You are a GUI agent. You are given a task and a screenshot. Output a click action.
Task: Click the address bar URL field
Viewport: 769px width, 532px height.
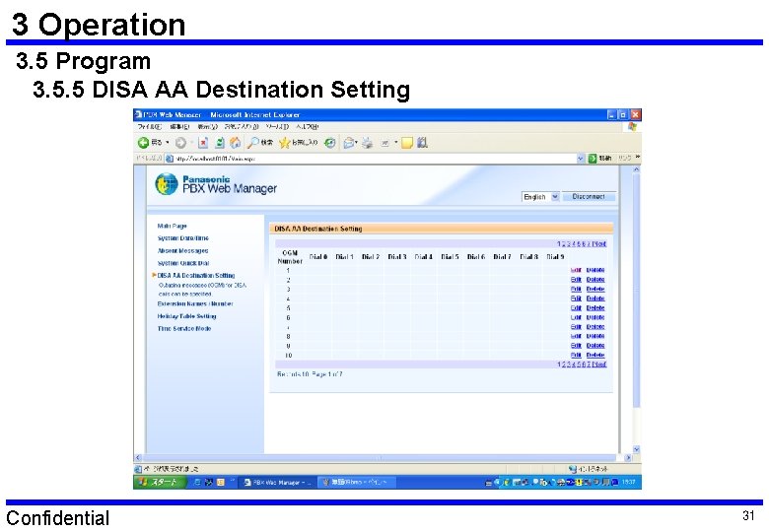coord(375,159)
